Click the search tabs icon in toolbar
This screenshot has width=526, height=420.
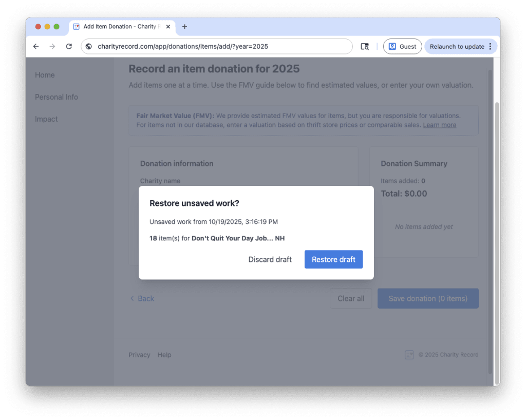[365, 47]
